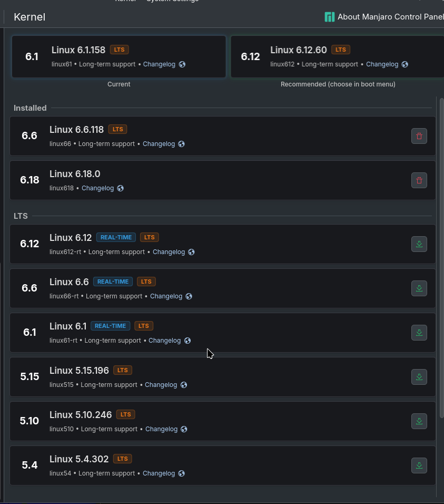Download the linux61-rt real-time kernel
Screen dimensions: 444x504
click(x=419, y=333)
